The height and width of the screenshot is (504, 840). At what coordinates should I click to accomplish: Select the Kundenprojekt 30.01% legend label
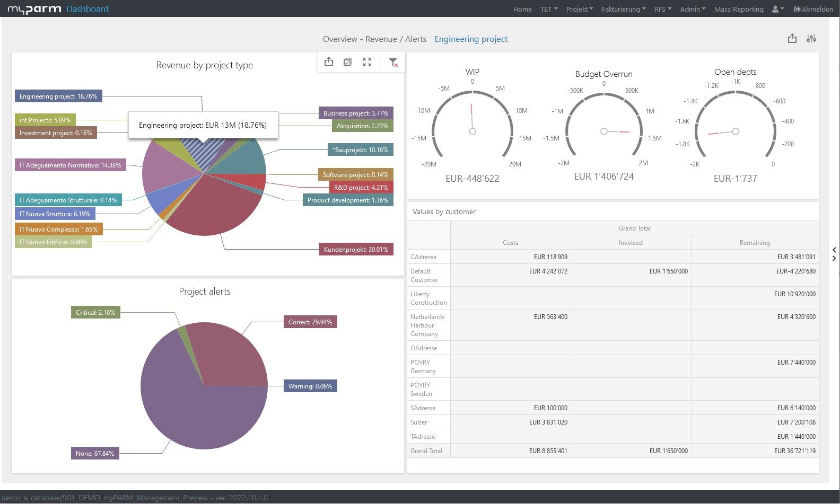pos(356,249)
